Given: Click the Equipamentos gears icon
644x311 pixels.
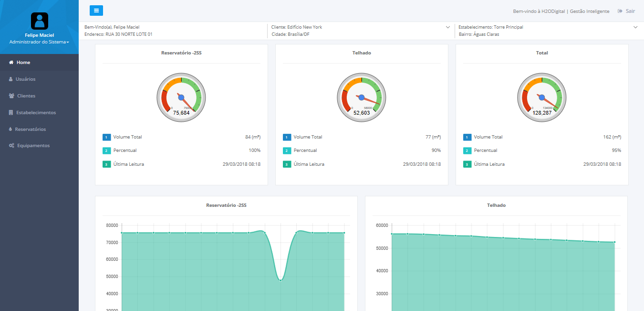Looking at the screenshot, I should tap(11, 146).
